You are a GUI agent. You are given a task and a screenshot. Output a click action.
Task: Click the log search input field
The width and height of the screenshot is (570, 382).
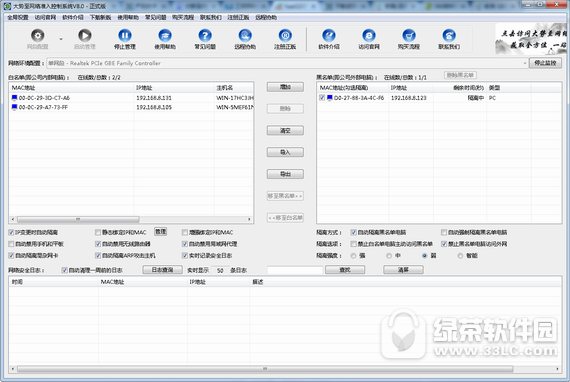click(295, 270)
